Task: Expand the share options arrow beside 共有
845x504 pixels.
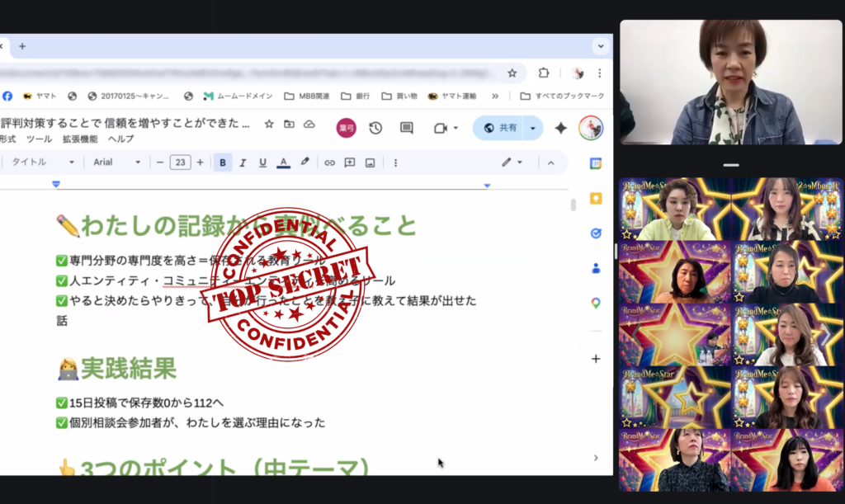Action: point(534,128)
